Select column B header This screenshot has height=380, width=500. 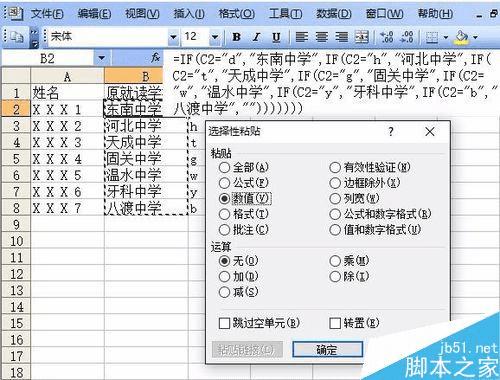click(x=133, y=76)
